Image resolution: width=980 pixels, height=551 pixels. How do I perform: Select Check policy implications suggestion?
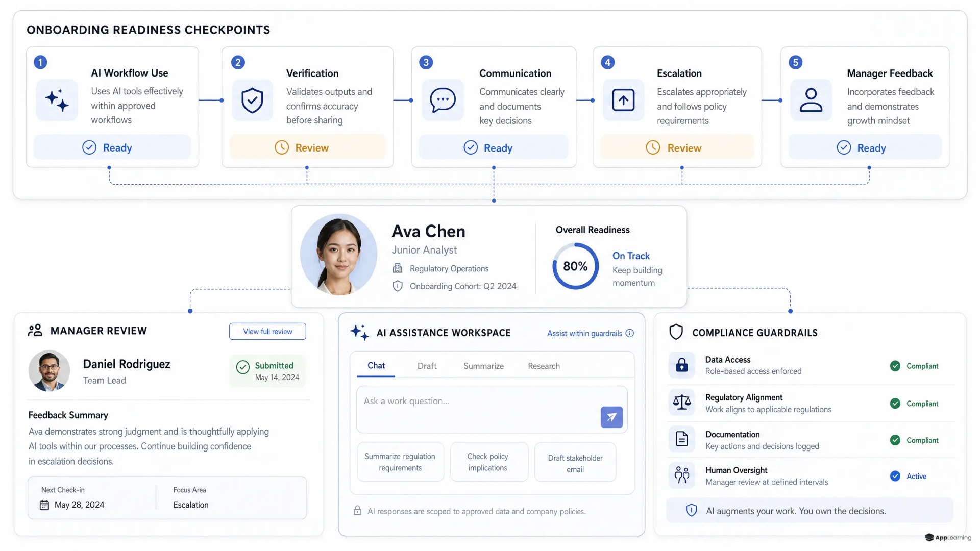coord(488,462)
